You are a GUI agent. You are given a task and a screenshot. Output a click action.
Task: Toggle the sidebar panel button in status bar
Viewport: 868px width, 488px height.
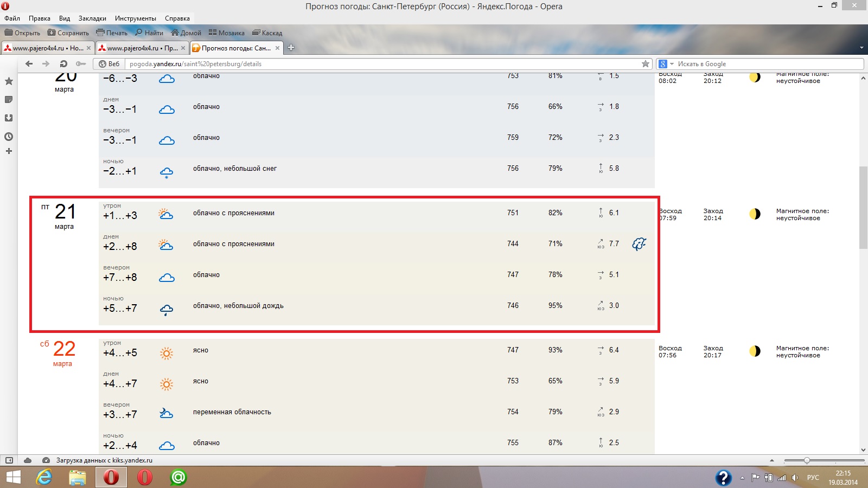pyautogui.click(x=9, y=460)
